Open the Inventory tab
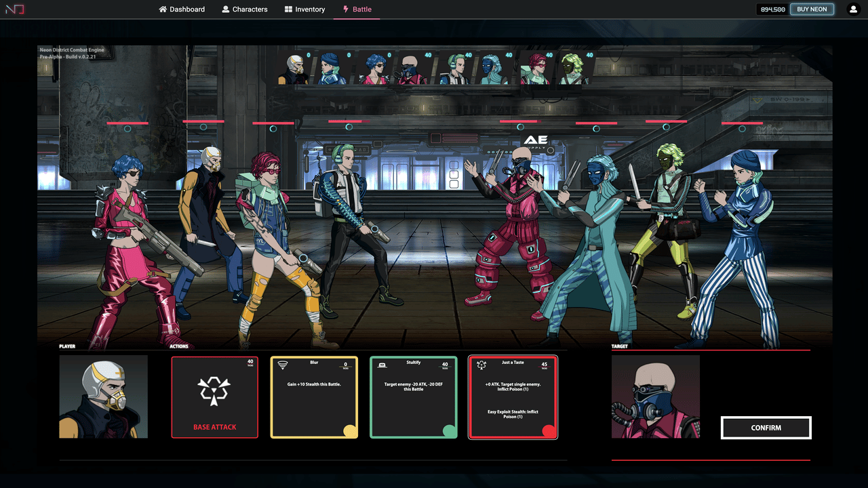 [x=304, y=9]
